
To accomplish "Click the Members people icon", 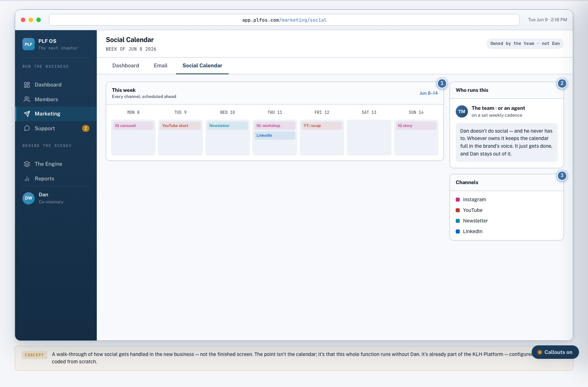I will pos(27,99).
